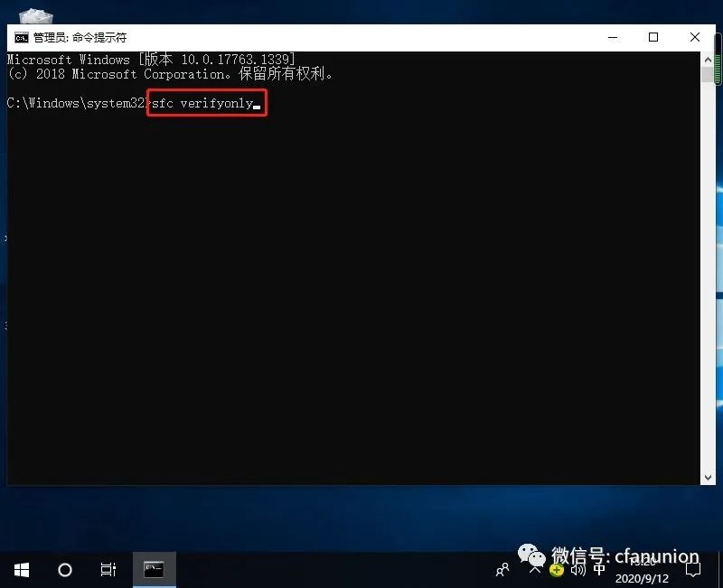Click the 管理员: 命令提示符 window title
This screenshot has width=723, height=588.
(x=80, y=38)
